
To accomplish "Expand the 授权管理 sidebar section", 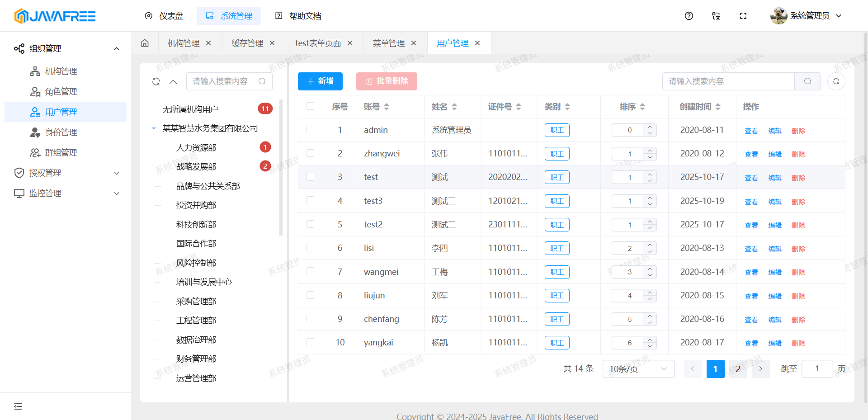I will (66, 173).
